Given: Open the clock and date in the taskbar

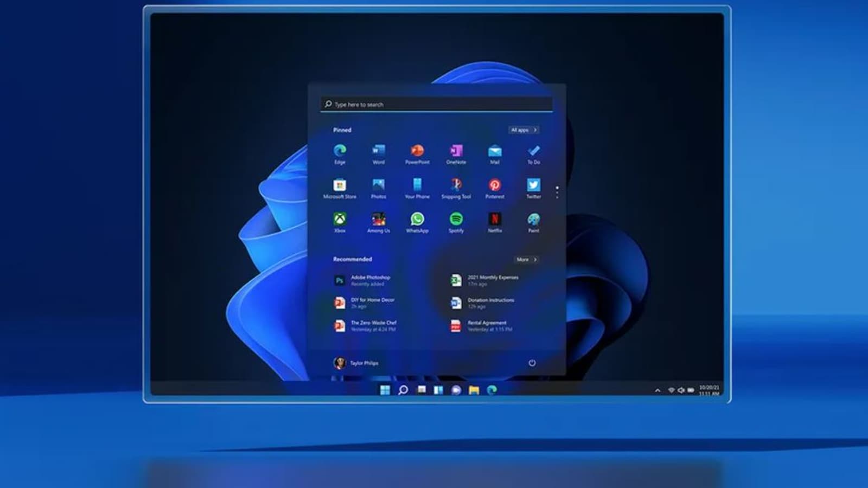Looking at the screenshot, I should click(709, 390).
